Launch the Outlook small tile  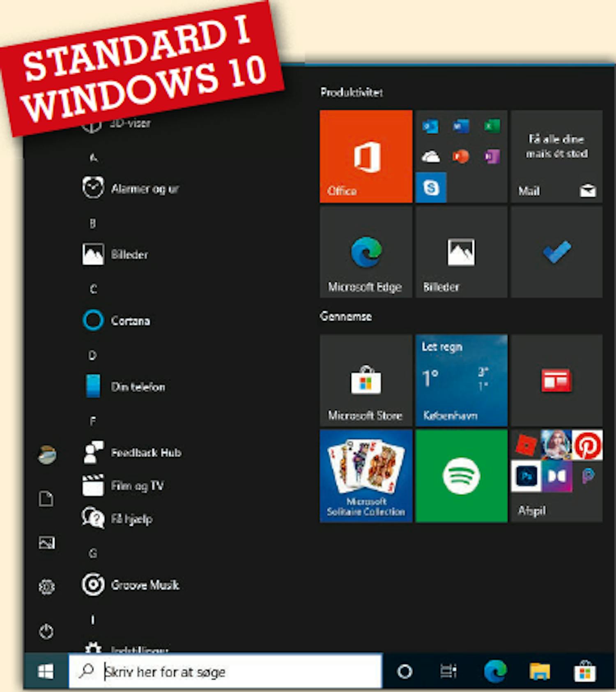point(430,126)
